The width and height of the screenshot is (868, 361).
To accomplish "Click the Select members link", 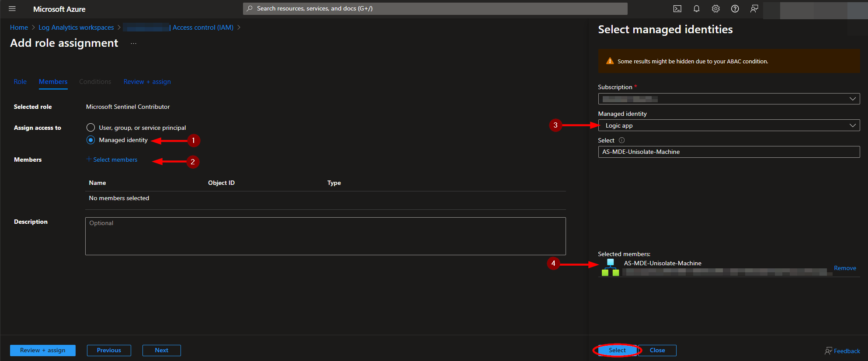I will 112,160.
